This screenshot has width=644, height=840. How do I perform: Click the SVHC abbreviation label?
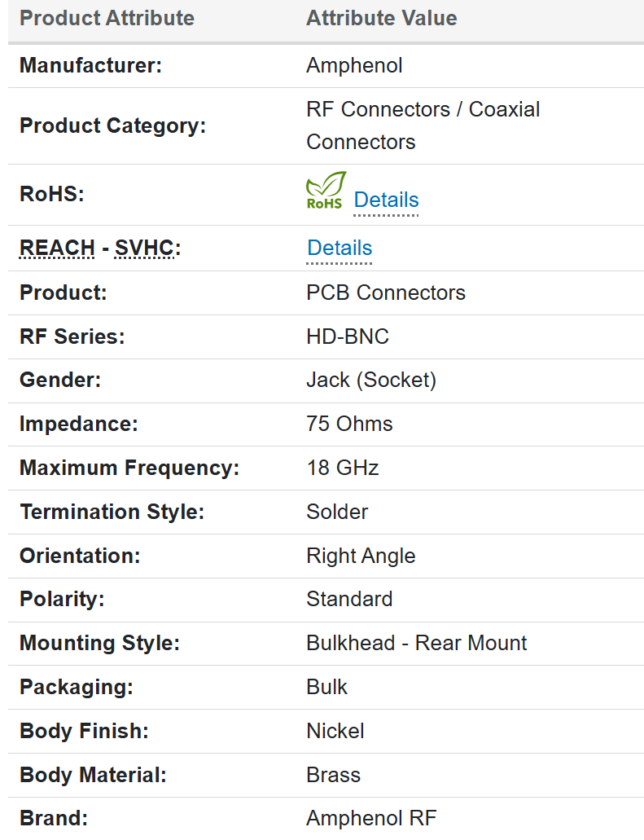(x=144, y=248)
